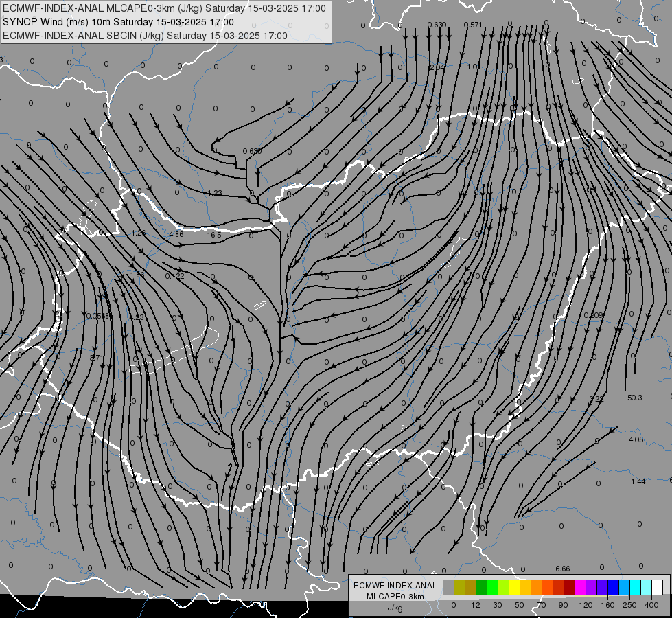Click the SYNOP Wind 10m header line

pyautogui.click(x=118, y=22)
